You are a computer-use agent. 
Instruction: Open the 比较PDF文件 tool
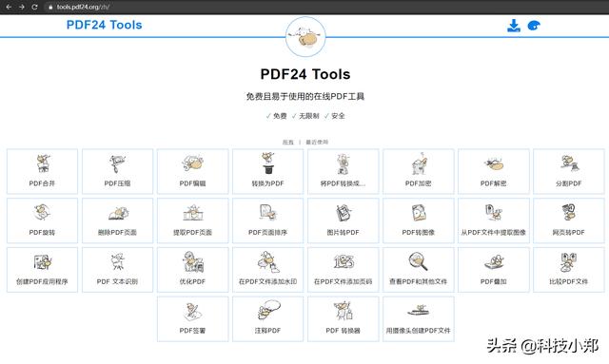coord(569,270)
